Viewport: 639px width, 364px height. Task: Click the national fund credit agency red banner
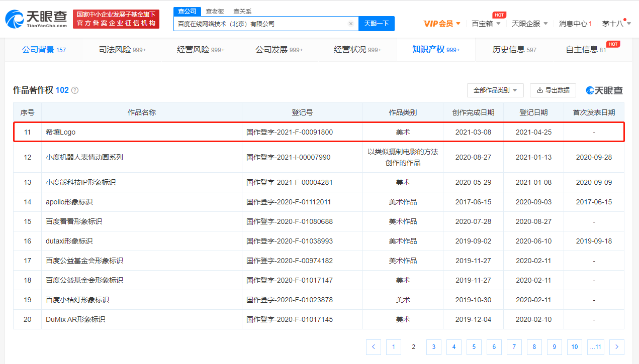tap(116, 19)
